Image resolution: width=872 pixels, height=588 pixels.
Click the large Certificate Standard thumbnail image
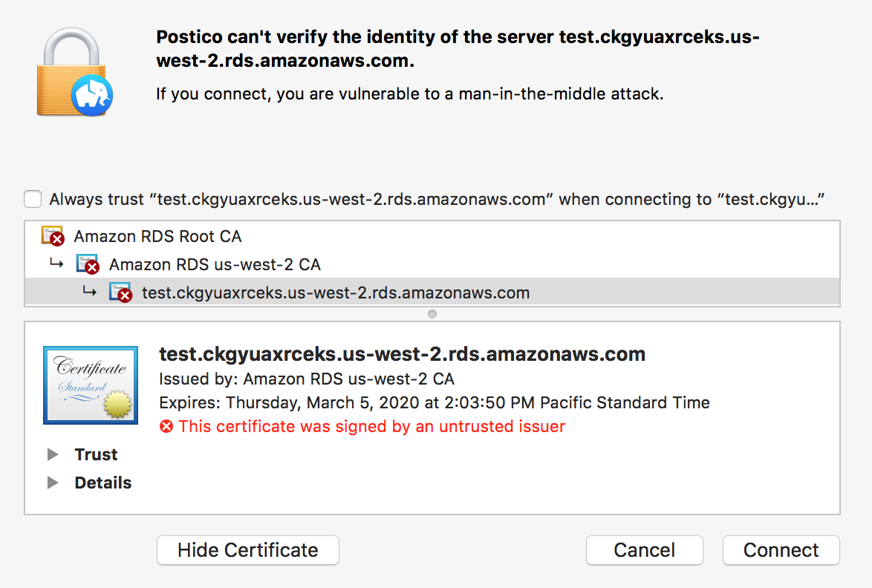click(90, 385)
